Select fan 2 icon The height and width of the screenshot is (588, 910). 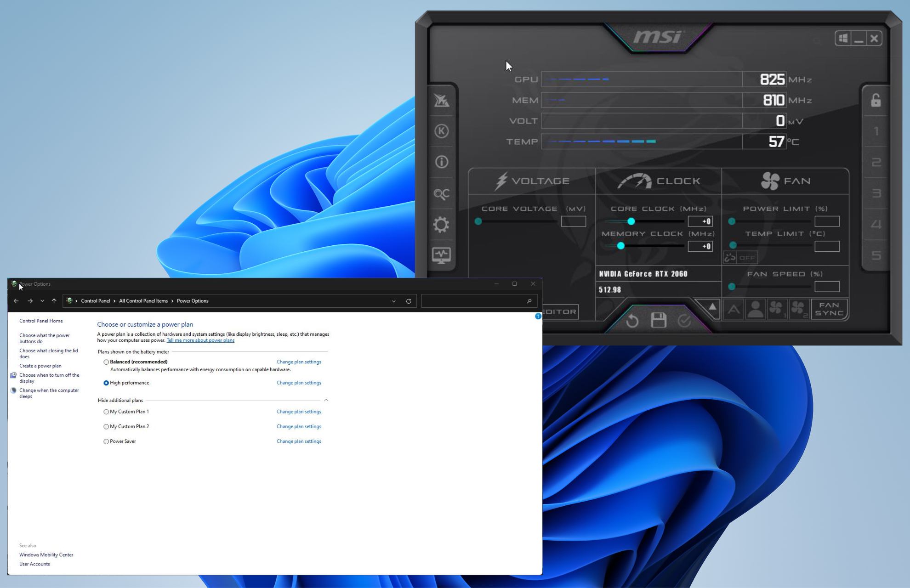tap(799, 309)
